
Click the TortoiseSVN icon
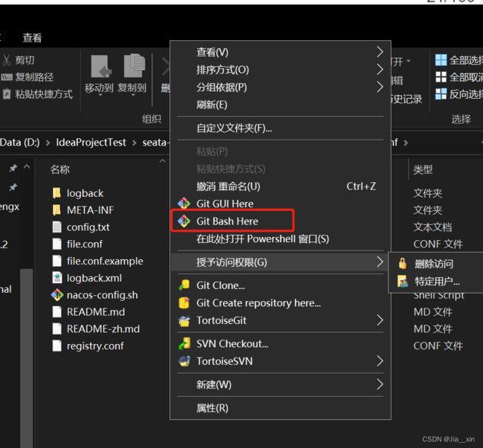point(184,361)
